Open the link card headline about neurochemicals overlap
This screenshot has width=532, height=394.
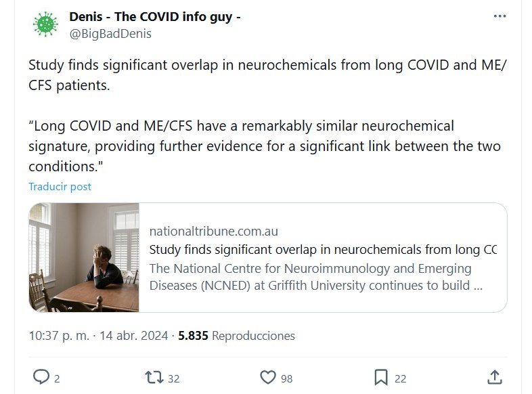click(322, 249)
